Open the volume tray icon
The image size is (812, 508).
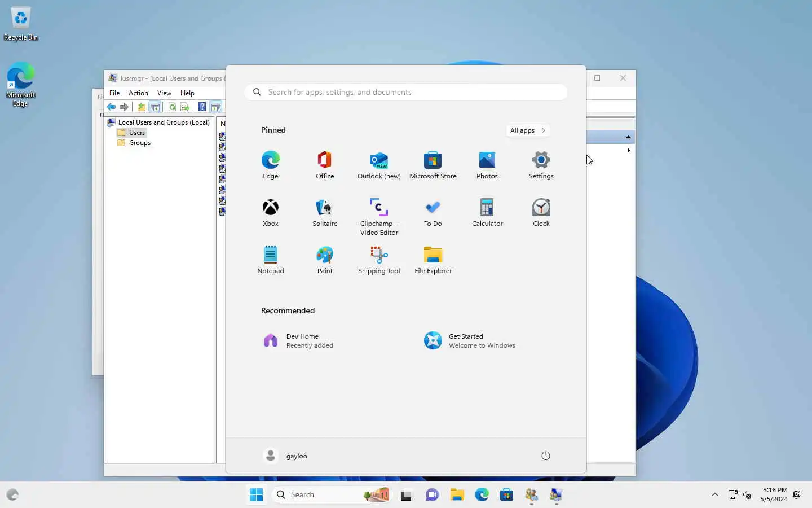point(747,494)
